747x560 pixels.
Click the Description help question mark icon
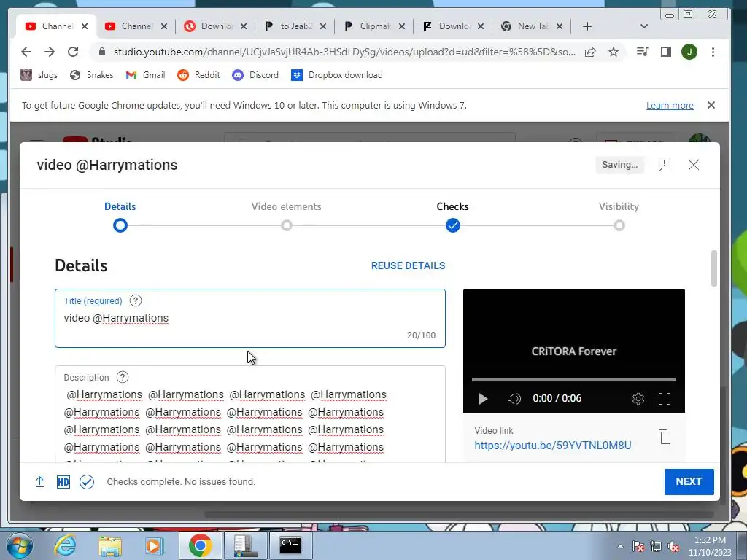[123, 377]
